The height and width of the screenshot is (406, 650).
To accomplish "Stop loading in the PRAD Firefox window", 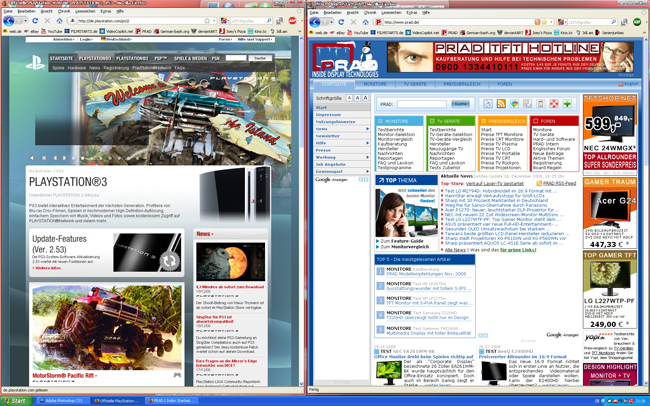I will (353, 22).
